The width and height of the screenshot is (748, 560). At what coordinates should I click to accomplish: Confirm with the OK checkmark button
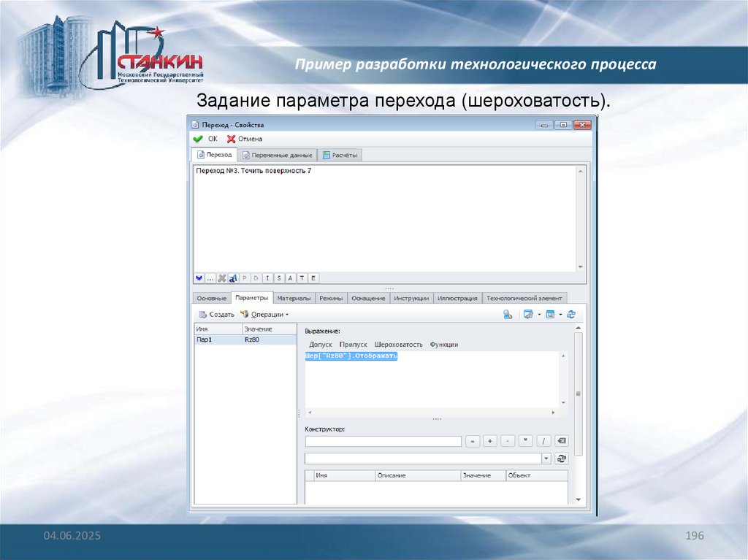(205, 139)
